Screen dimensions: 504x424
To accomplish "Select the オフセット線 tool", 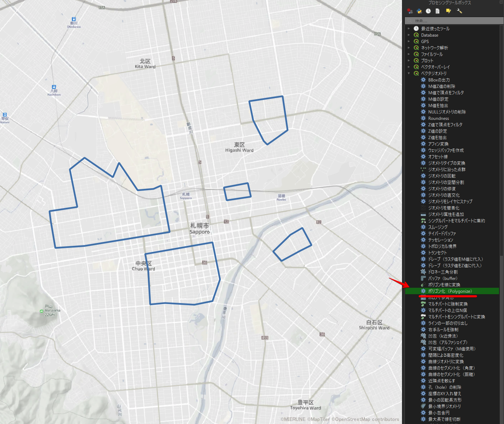I will pyautogui.click(x=438, y=157).
